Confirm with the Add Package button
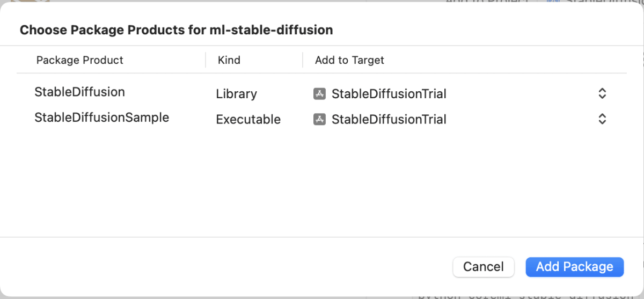 coord(575,267)
